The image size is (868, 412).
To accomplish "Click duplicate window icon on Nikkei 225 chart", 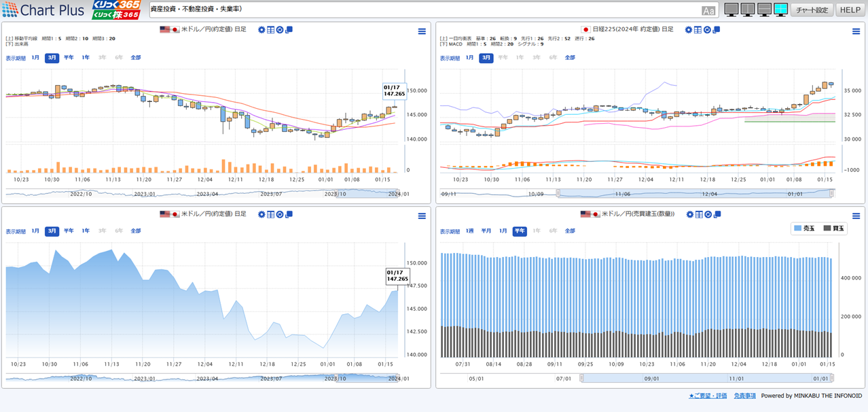I will [x=716, y=30].
